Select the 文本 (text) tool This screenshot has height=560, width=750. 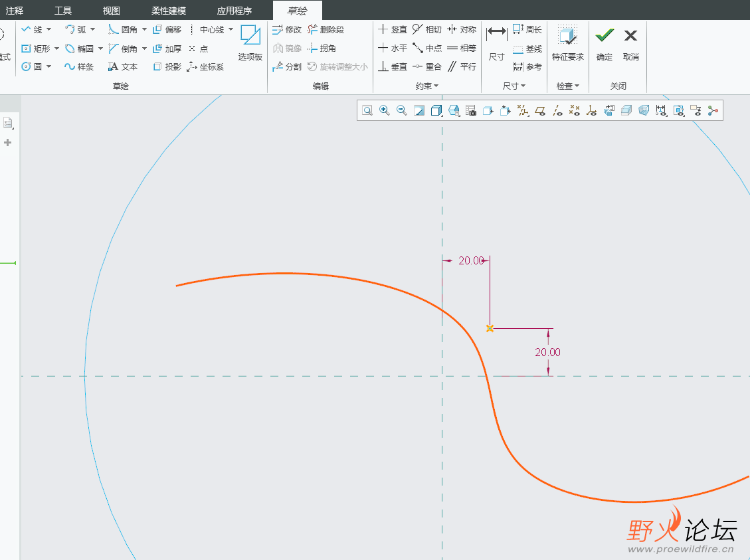coord(123,66)
